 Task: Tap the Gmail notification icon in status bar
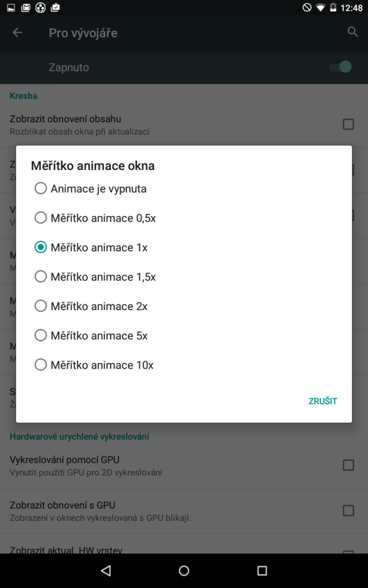point(26,7)
